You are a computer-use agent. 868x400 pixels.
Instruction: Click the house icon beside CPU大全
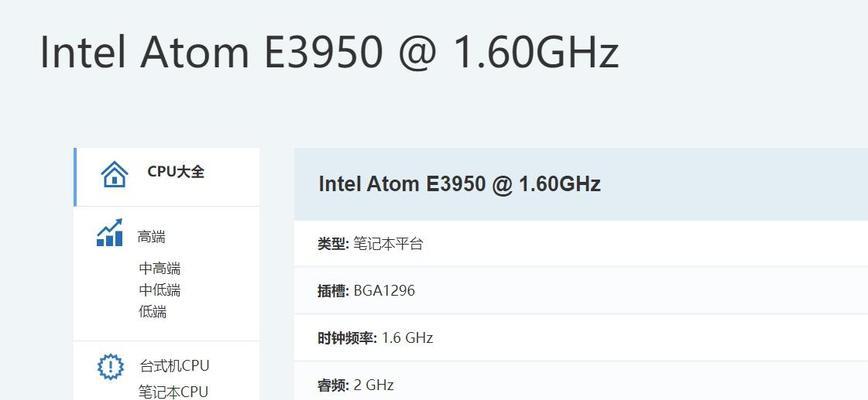click(114, 174)
